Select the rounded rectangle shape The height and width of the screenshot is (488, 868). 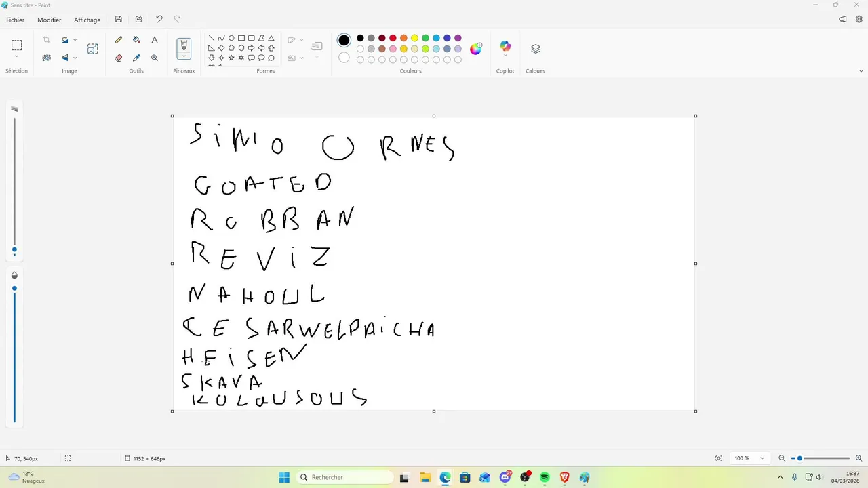pos(251,39)
